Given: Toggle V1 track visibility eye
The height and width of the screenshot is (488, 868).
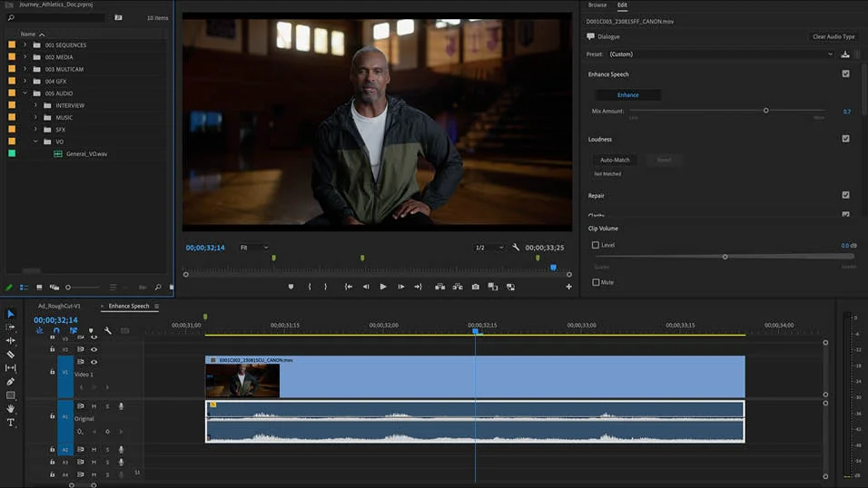Looking at the screenshot, I should click(94, 362).
